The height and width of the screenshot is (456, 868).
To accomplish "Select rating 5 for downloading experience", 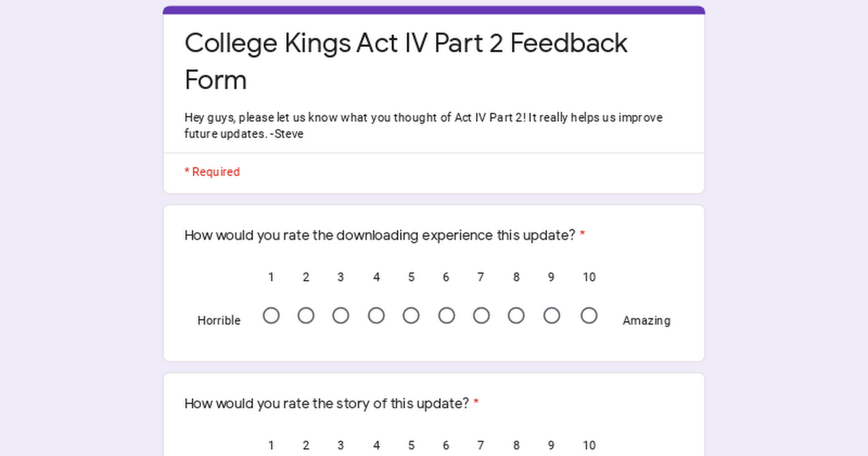I will tap(411, 316).
